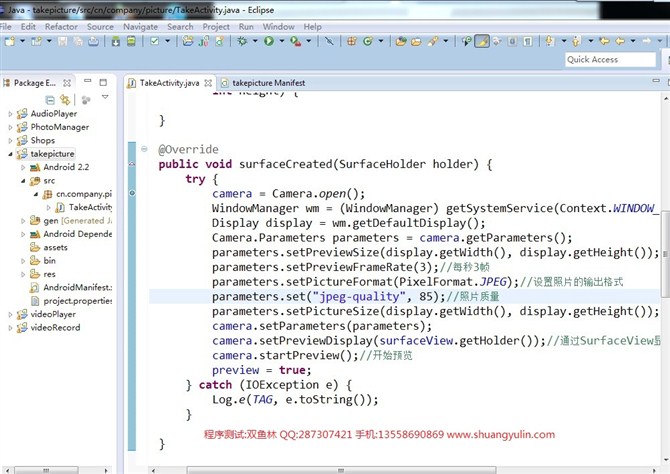Open the File menu
The image size is (670, 474).
(x=6, y=26)
